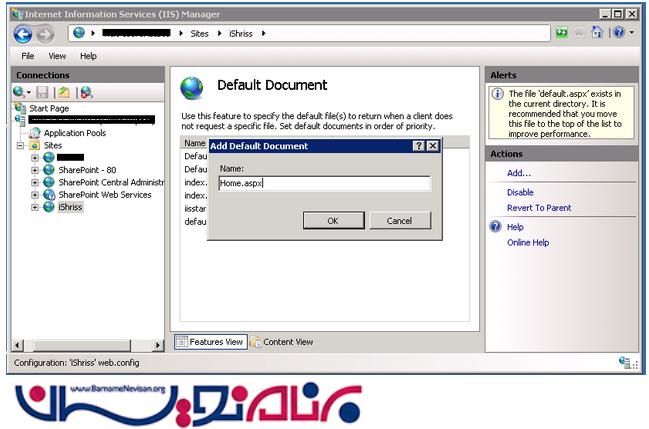Switch to Content View tab
The width and height of the screenshot is (649, 429).
(x=282, y=342)
